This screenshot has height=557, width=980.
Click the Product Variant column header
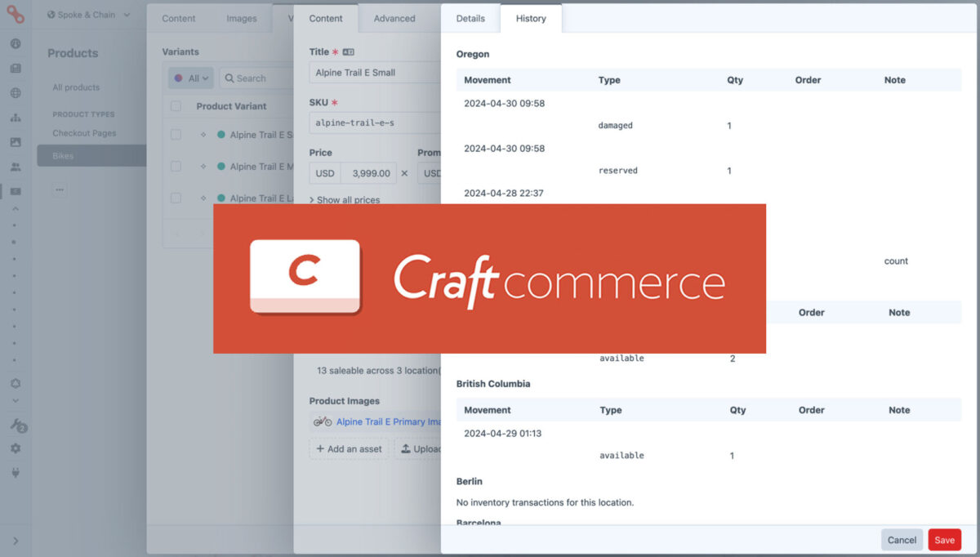(x=231, y=106)
